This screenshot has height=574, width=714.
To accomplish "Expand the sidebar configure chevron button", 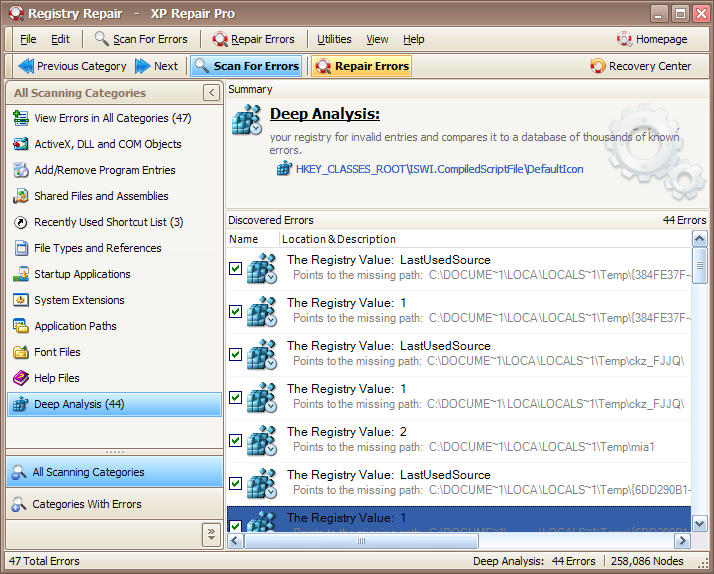I will pos(211,534).
